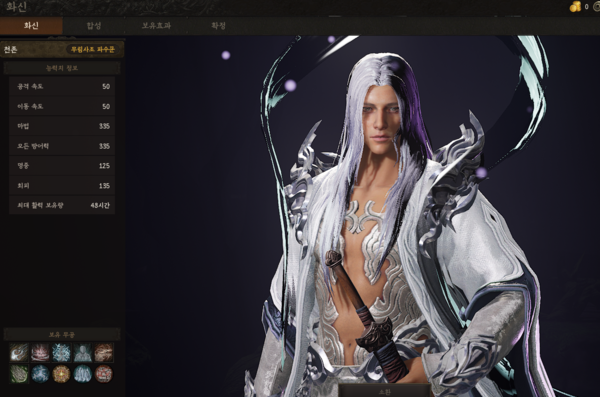
Task: Click the golden mandala round skill icon
Action: click(x=61, y=374)
